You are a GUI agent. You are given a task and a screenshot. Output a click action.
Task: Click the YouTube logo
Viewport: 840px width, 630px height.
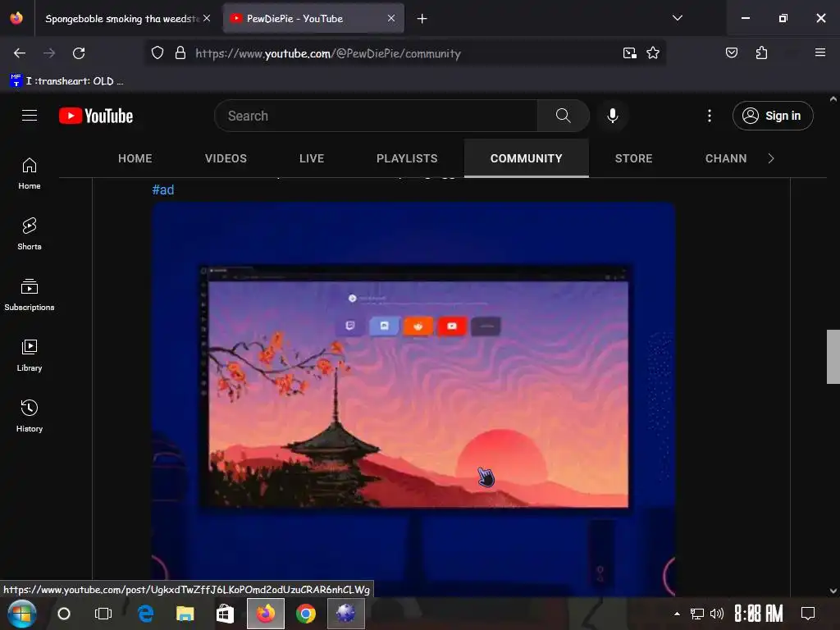96,116
